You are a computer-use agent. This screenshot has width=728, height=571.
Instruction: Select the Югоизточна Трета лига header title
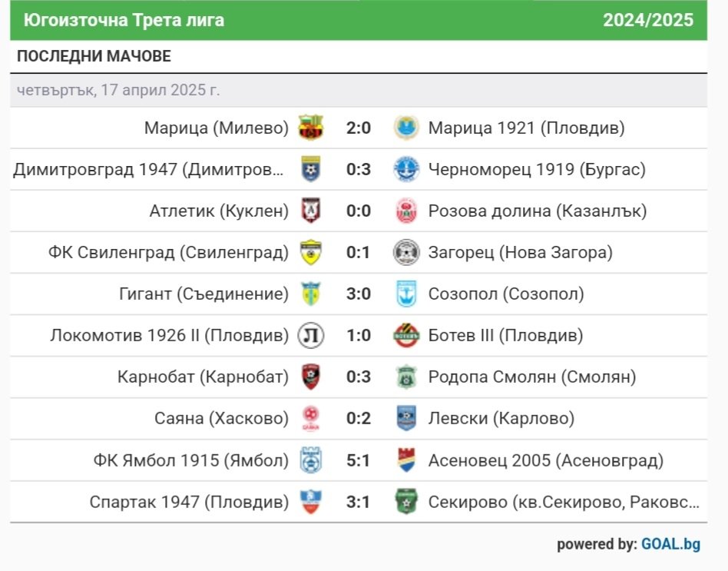click(x=124, y=20)
